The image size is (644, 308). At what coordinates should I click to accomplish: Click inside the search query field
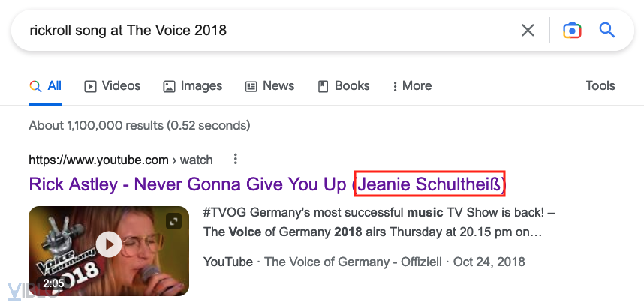pos(263,30)
